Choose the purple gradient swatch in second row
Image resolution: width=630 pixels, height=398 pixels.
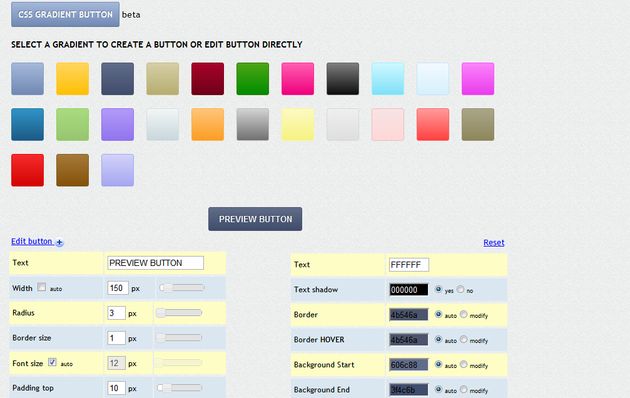[118, 125]
